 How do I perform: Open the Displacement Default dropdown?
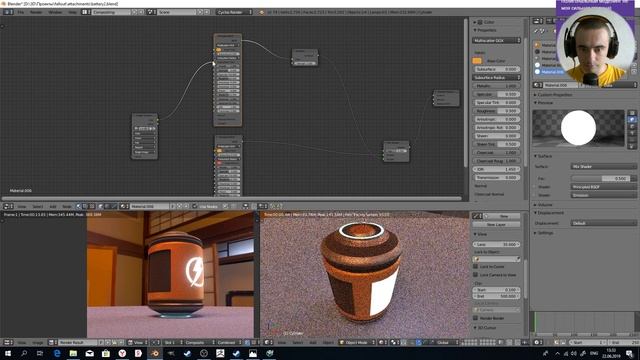603,223
